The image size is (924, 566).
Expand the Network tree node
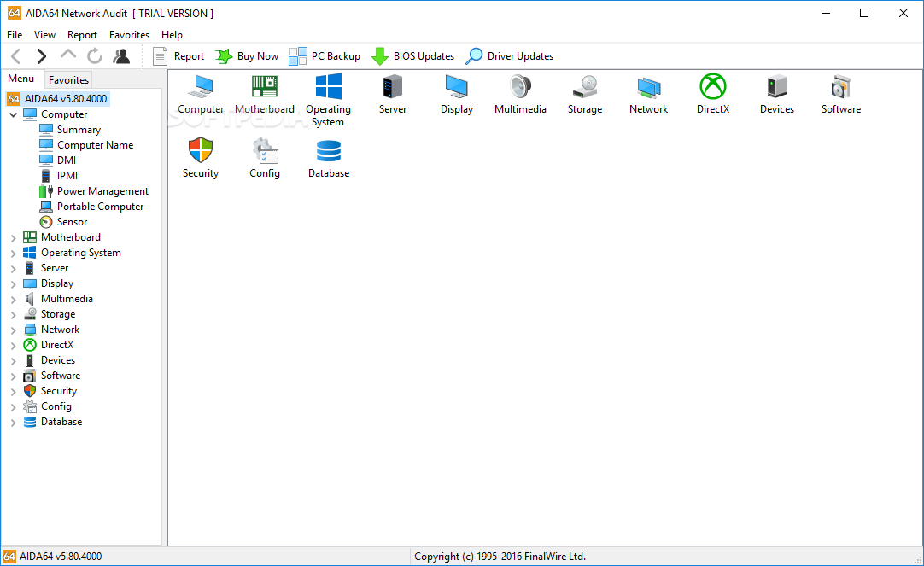(x=13, y=330)
